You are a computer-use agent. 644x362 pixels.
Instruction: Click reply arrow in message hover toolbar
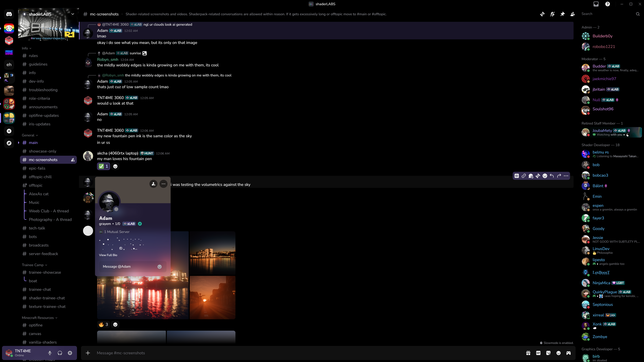pyautogui.click(x=552, y=176)
